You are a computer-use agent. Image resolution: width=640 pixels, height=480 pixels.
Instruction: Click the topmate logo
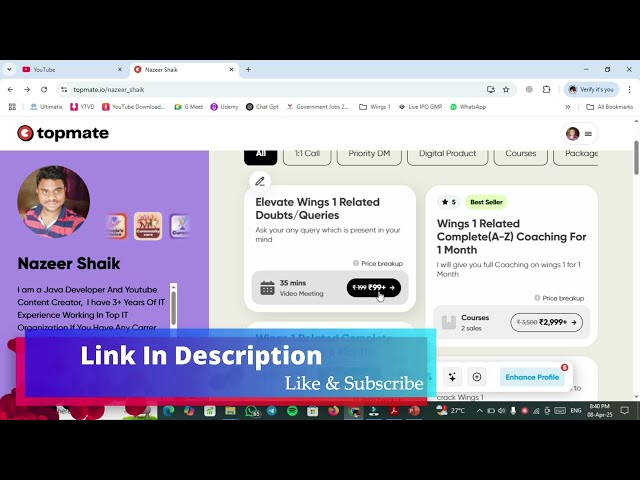coord(63,133)
